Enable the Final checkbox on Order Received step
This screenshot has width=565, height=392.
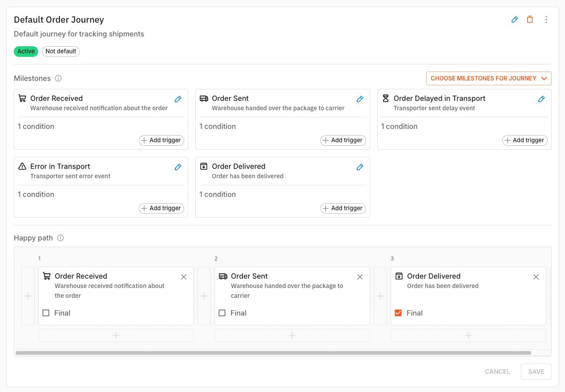pyautogui.click(x=45, y=313)
